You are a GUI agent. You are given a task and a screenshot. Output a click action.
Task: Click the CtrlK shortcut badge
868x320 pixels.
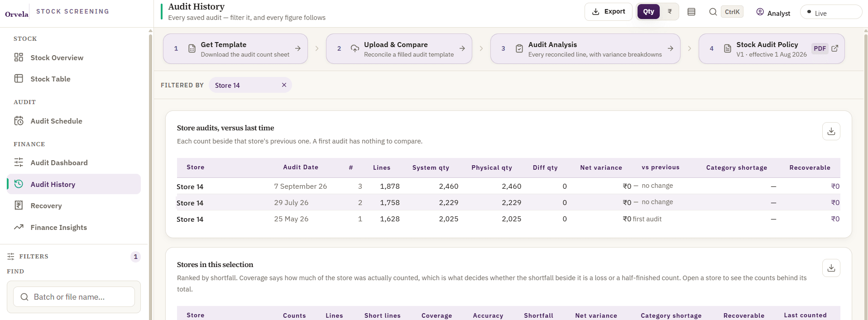pyautogui.click(x=732, y=12)
